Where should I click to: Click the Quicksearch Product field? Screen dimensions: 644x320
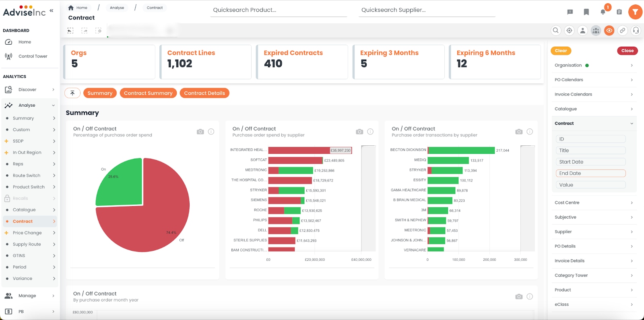(279, 10)
